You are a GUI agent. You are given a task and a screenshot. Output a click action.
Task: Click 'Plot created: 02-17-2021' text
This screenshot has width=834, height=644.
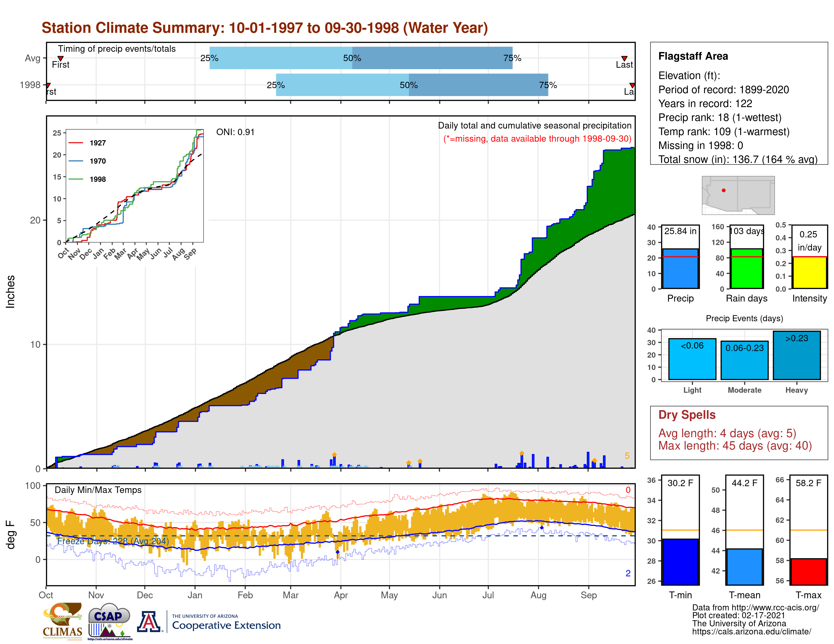(738, 615)
